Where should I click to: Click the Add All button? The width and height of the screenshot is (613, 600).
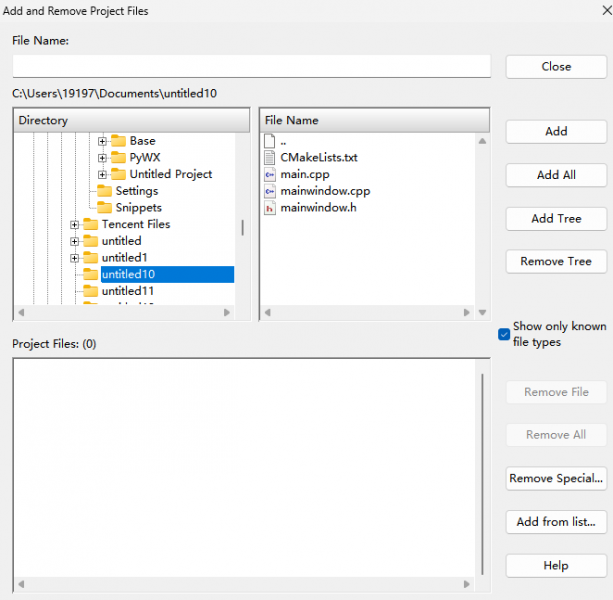[556, 175]
